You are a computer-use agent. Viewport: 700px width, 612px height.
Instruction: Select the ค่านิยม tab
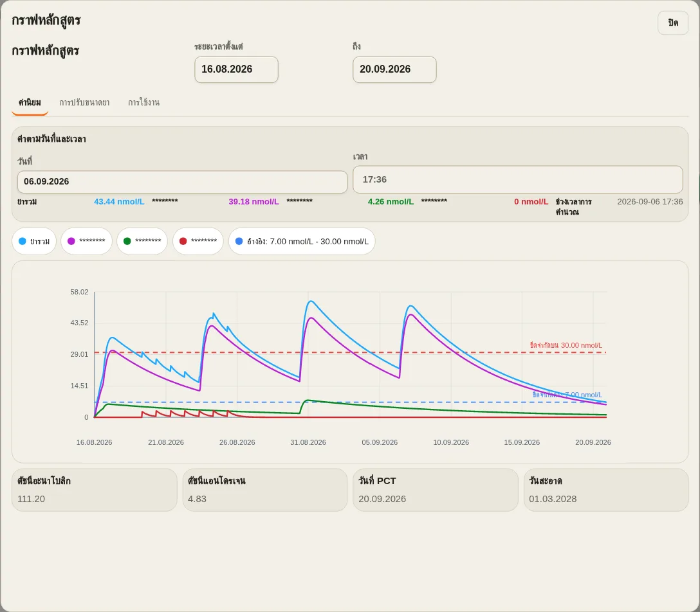[30, 103]
